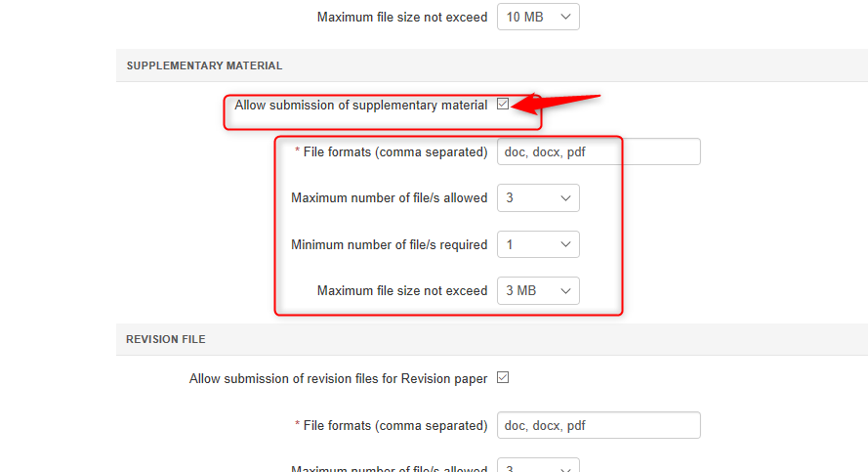Toggle Allow submission of revision files checkbox

(x=503, y=378)
